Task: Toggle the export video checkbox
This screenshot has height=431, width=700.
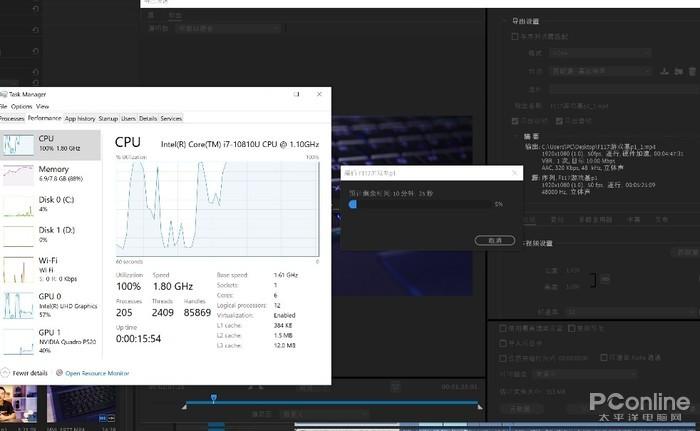Action: click(x=515, y=121)
